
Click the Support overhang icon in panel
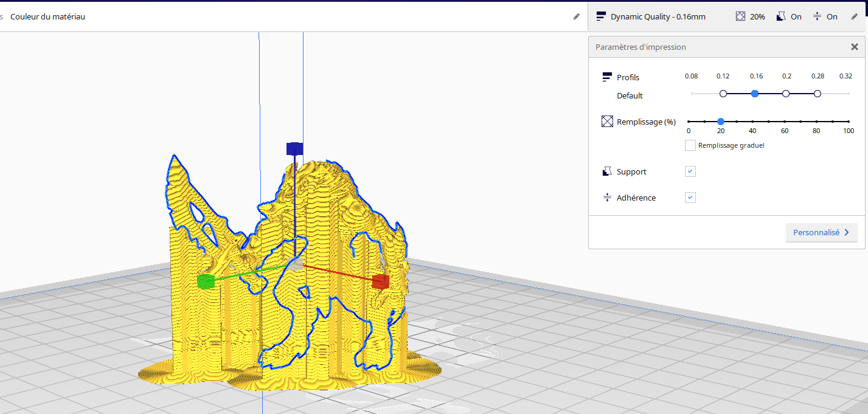tap(606, 171)
